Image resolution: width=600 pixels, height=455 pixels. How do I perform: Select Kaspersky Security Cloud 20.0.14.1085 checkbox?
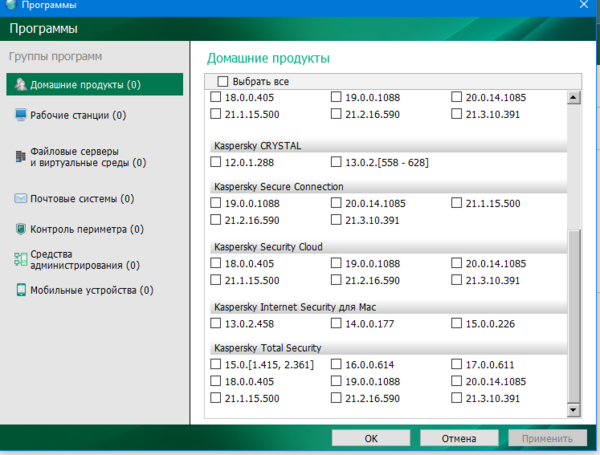[x=457, y=263]
